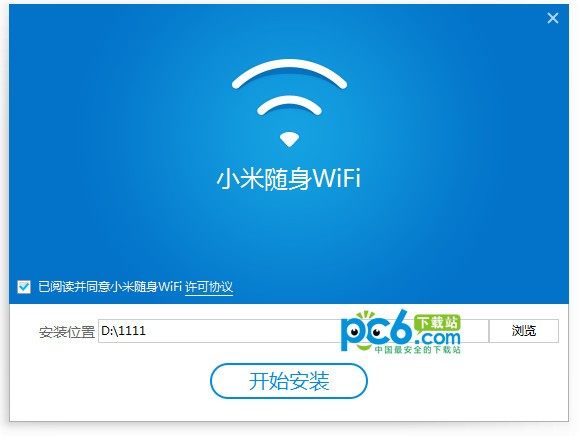Screen dimensions: 578x436
Task: Click the .com part of the watermark
Action: (438, 338)
